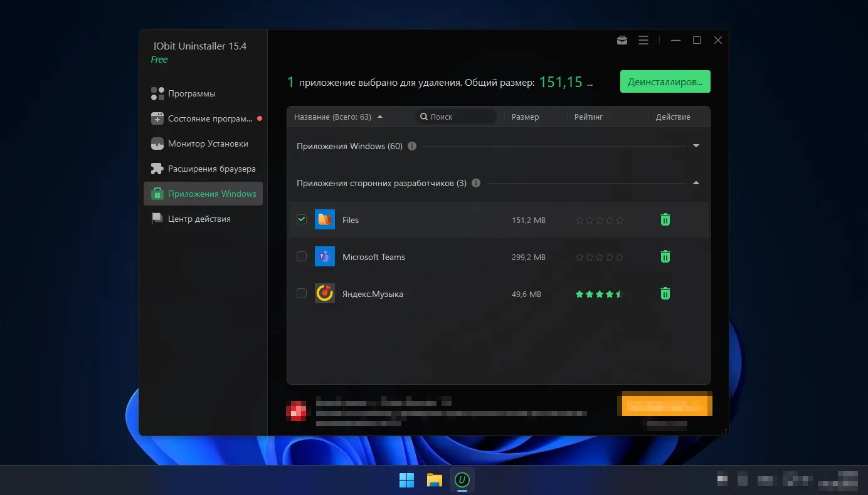Click the Рейтинг column header
This screenshot has width=868, height=495.
coord(588,117)
